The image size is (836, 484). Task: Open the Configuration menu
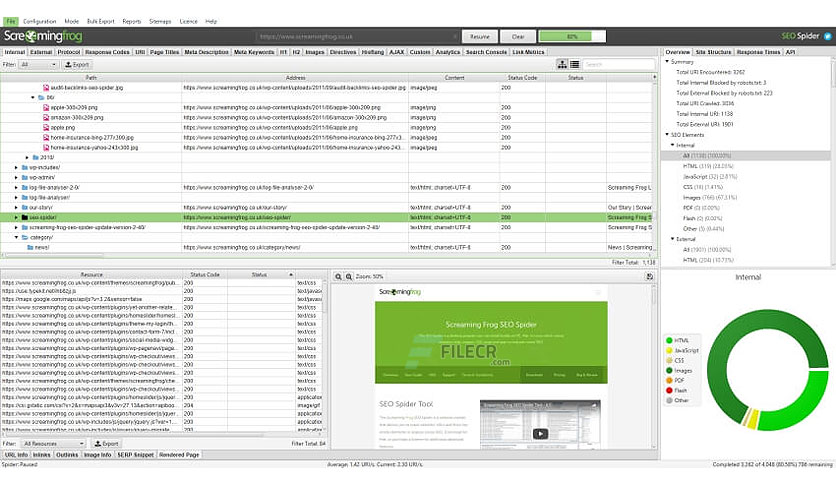(x=39, y=21)
